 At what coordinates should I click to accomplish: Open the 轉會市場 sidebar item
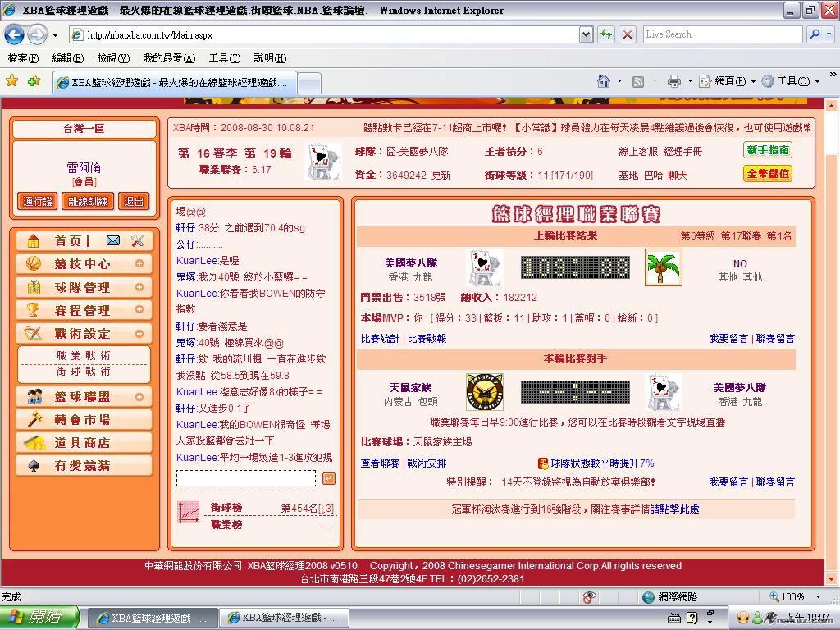(84, 419)
